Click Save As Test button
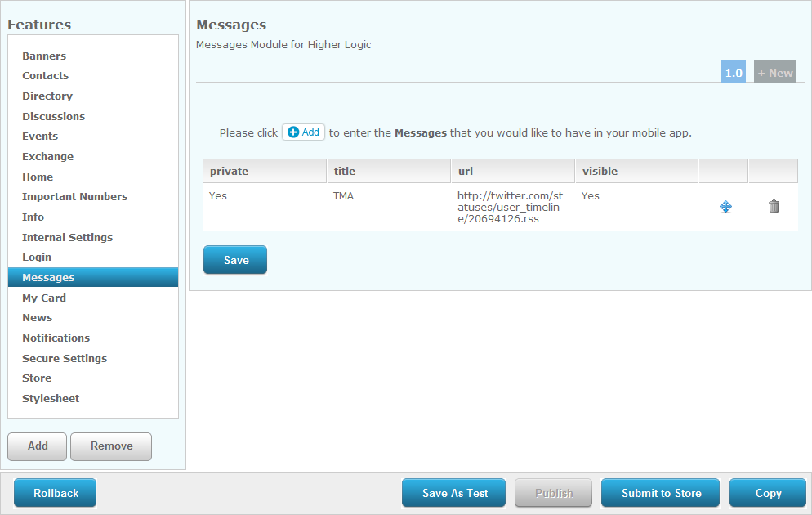Image resolution: width=812 pixels, height=515 pixels. [454, 493]
